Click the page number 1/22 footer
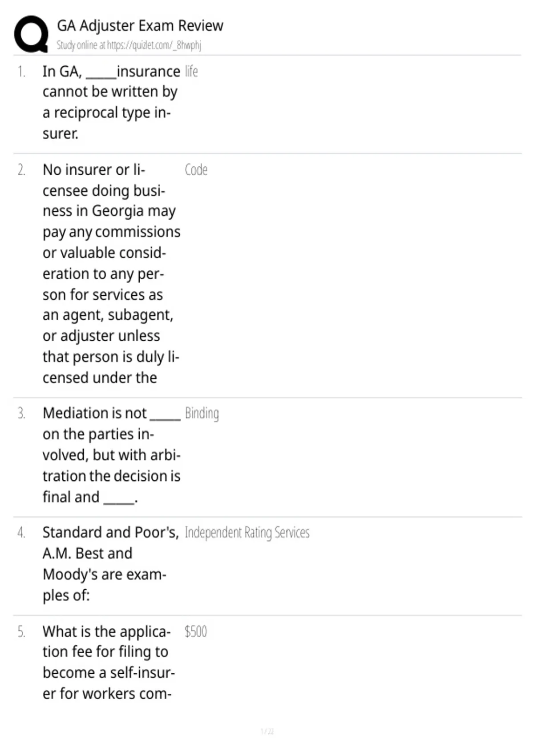Image resolution: width=534 pixels, height=756 pixels. (x=267, y=732)
